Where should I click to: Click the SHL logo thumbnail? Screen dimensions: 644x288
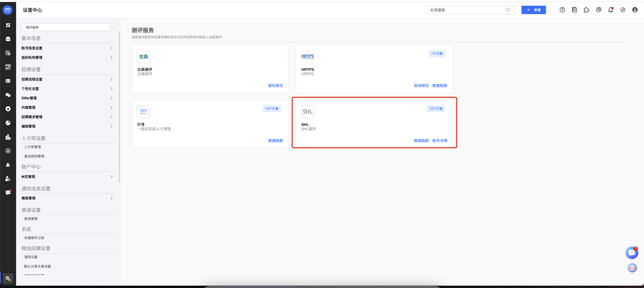click(x=308, y=112)
